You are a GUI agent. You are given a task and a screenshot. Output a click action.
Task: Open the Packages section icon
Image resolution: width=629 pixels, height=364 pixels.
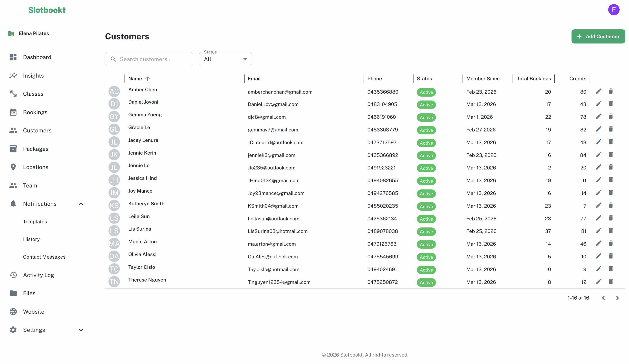(x=13, y=149)
